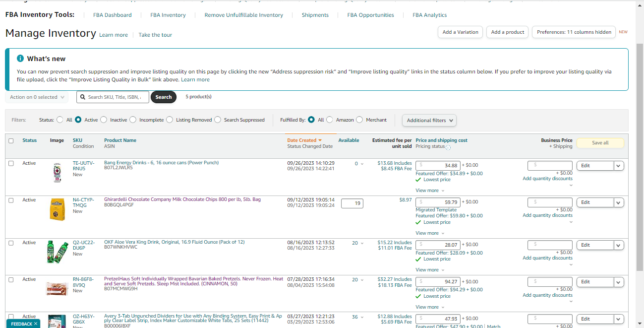
Task: Click Business Price field for OKF Aloe row
Action: tap(550, 245)
